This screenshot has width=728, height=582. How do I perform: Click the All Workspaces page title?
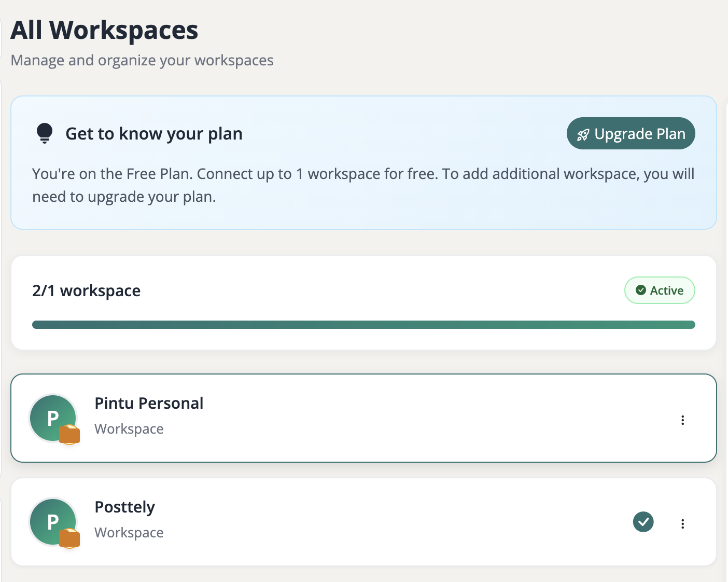(104, 30)
